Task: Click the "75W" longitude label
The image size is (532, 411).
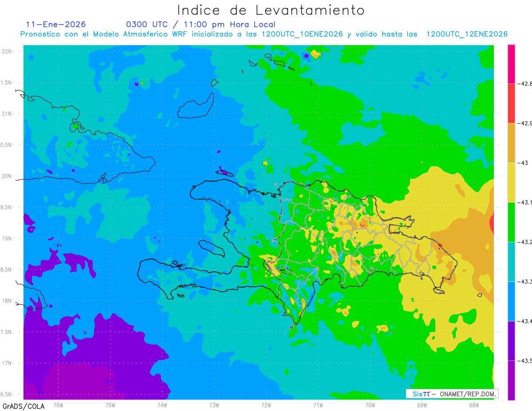Action: pos(110,405)
